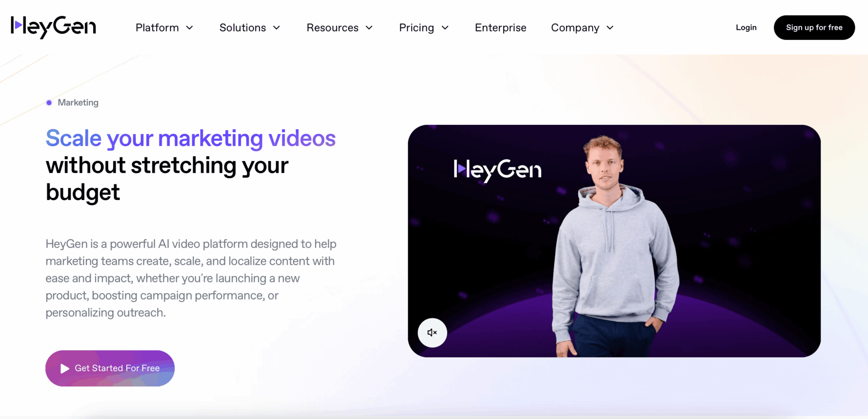Expand the Company chevron arrow
This screenshot has width=868, height=419.
click(x=610, y=28)
